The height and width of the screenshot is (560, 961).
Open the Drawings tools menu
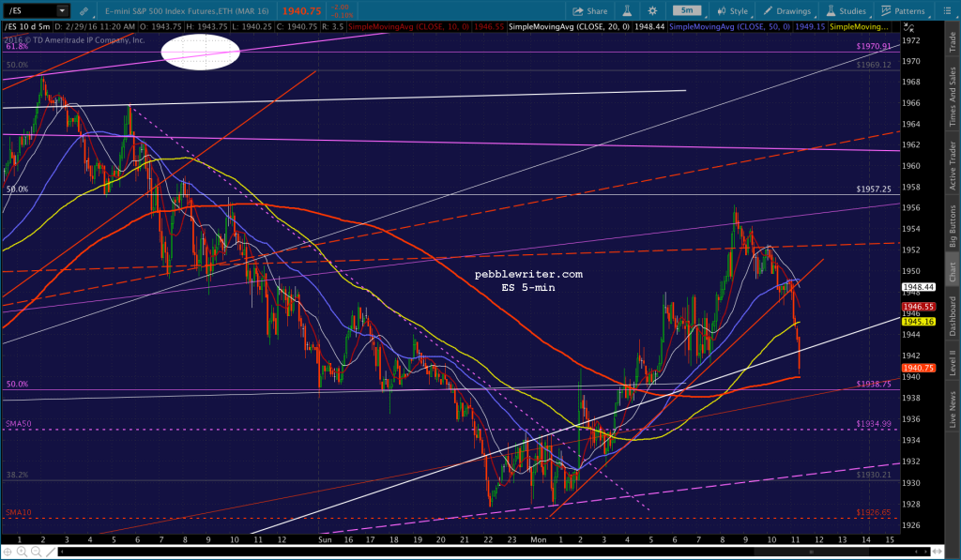(x=787, y=11)
